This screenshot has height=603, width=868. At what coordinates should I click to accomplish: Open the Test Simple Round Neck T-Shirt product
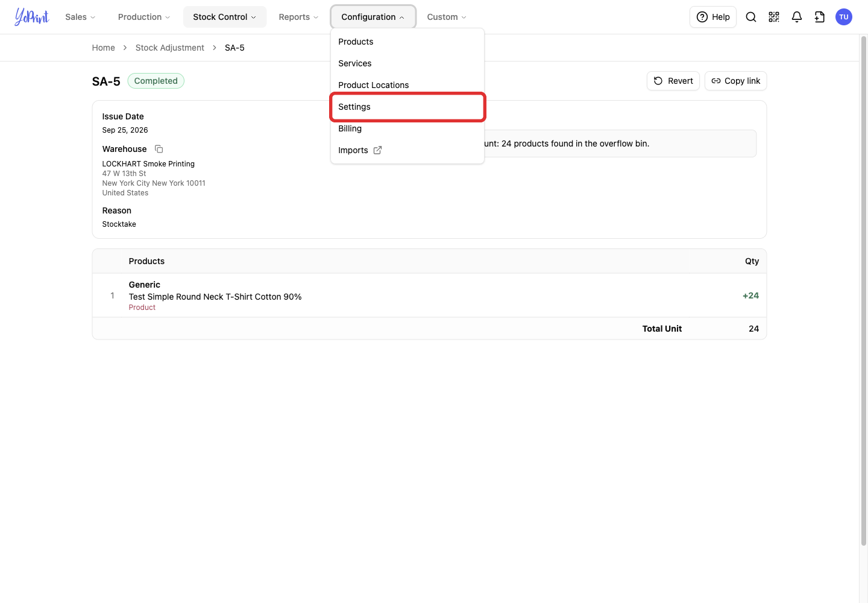pyautogui.click(x=215, y=297)
